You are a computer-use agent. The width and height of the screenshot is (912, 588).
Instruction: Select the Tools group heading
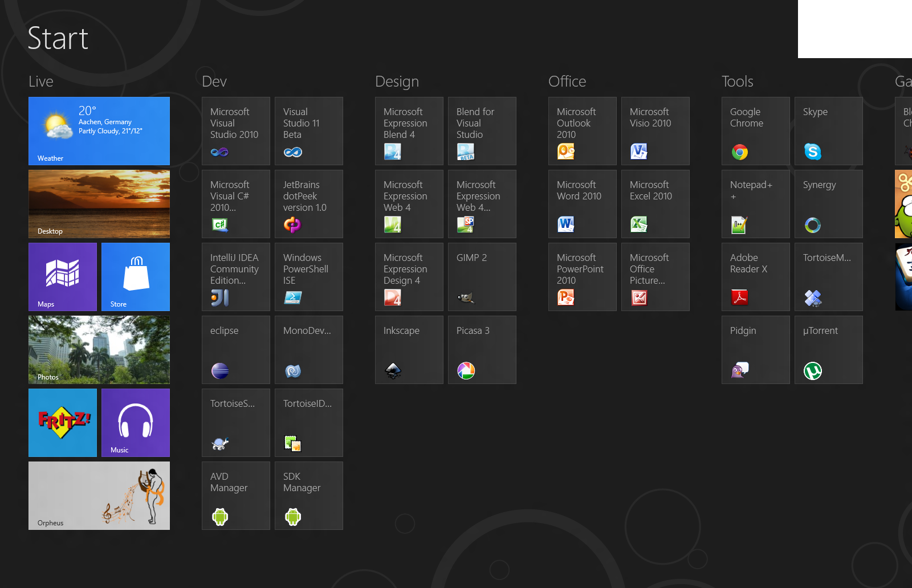tap(738, 81)
